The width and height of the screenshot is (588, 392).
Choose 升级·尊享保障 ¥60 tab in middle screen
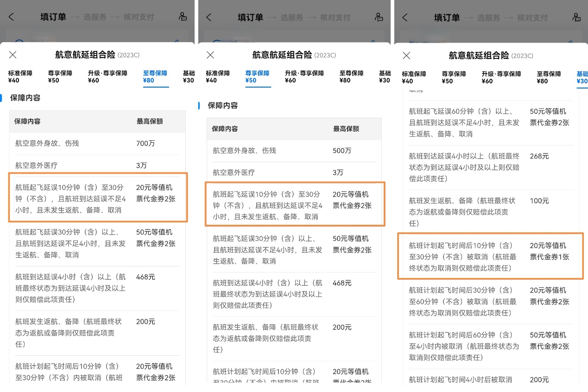(303, 77)
